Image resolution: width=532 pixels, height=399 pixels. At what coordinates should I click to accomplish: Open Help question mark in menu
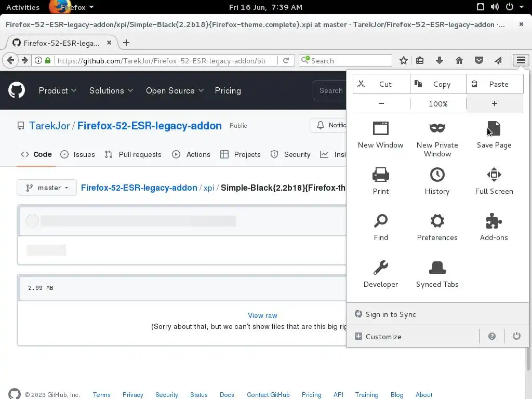491,336
